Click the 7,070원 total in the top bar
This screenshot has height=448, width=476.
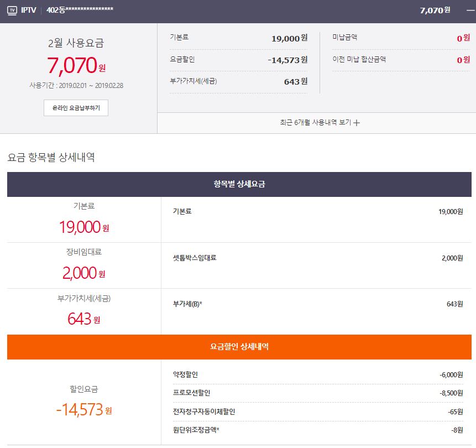(x=435, y=11)
